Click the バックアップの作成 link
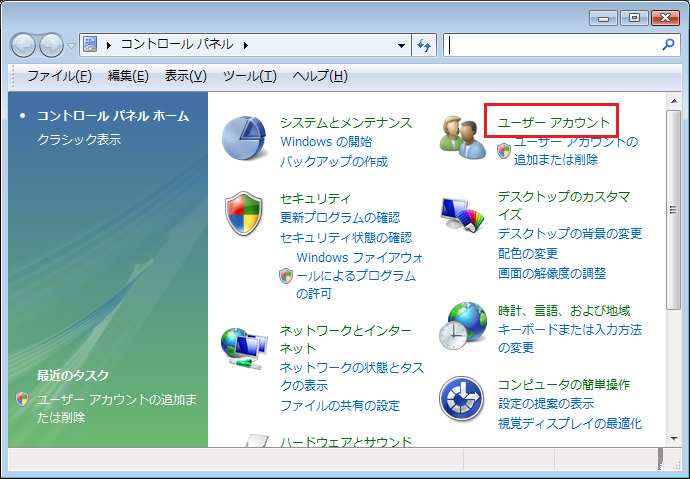The height and width of the screenshot is (479, 690). point(334,161)
